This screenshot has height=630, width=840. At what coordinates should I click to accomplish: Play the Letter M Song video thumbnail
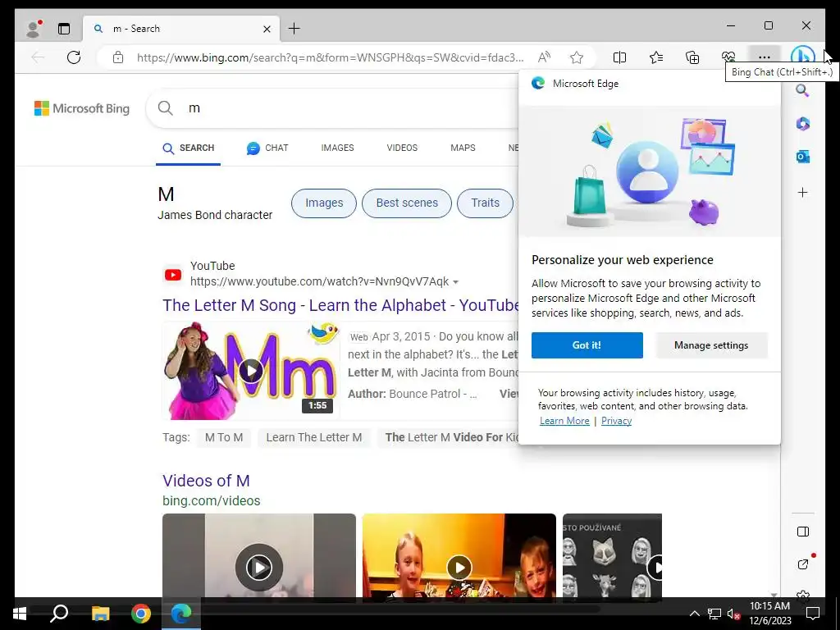click(251, 371)
